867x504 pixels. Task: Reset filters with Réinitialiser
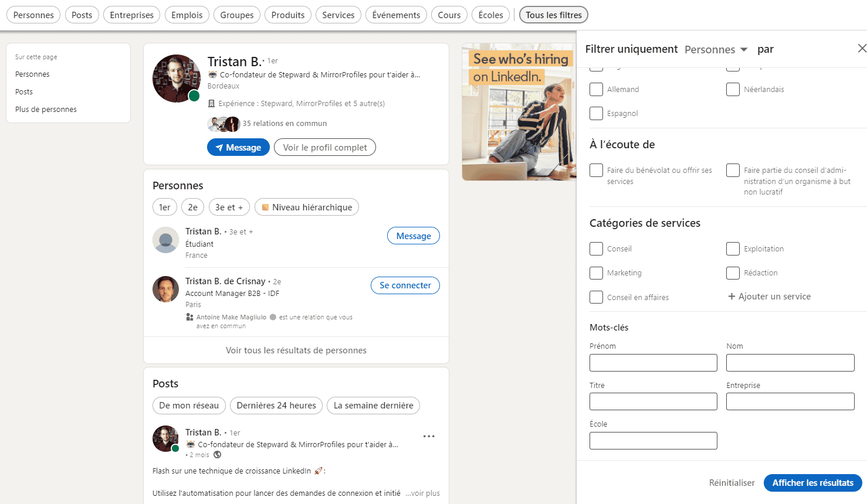click(x=732, y=483)
